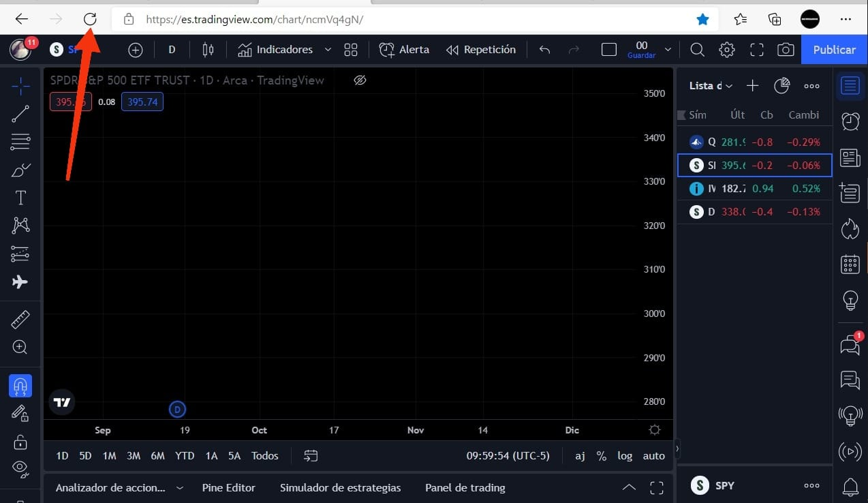Toggle percent scale
The height and width of the screenshot is (503, 868).
point(602,456)
